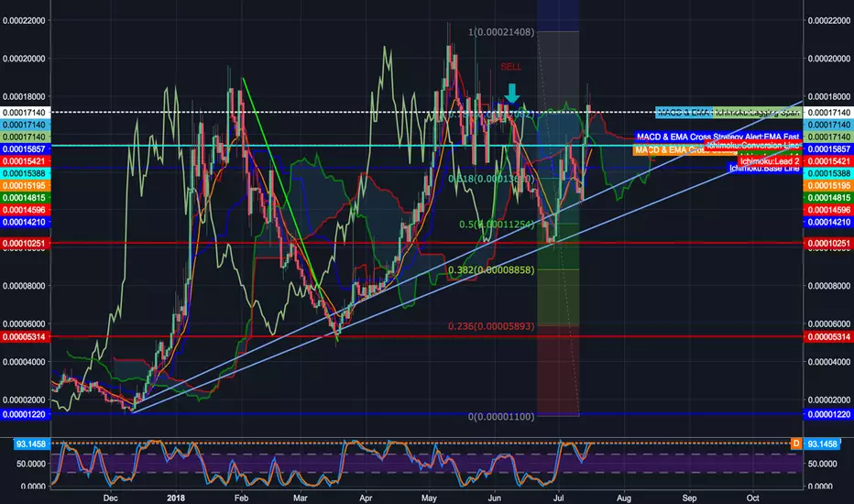Select the red SELL text label
Screen dimensions: 854x504
511,67
